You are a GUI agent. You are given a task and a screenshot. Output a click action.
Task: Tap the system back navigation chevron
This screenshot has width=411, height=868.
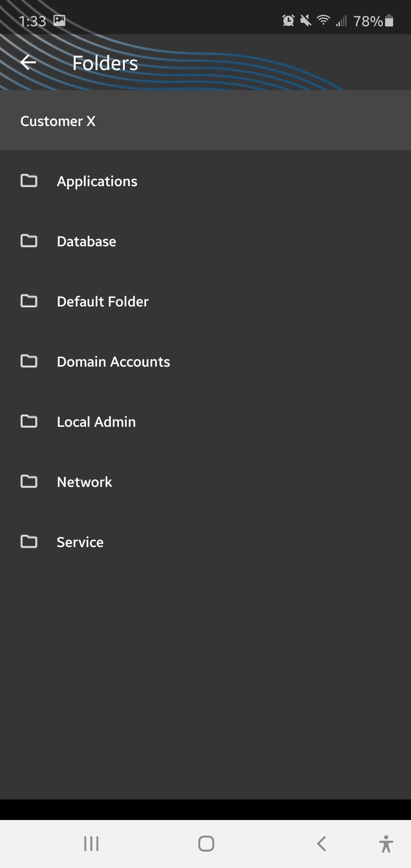(x=322, y=844)
